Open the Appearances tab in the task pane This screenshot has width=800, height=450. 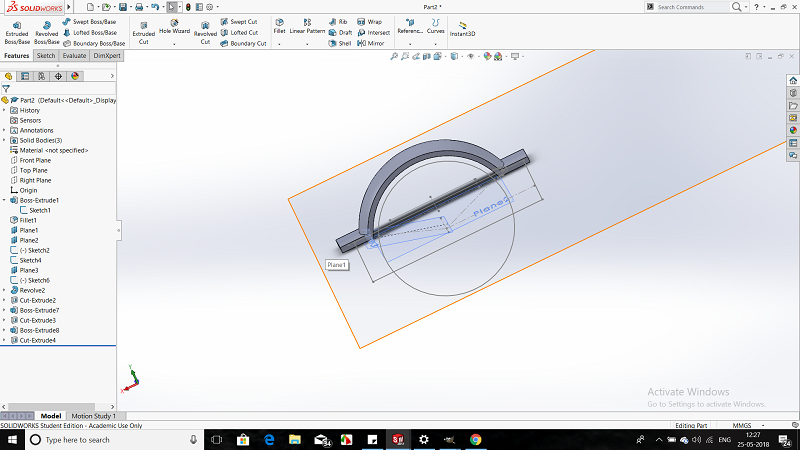click(x=793, y=129)
